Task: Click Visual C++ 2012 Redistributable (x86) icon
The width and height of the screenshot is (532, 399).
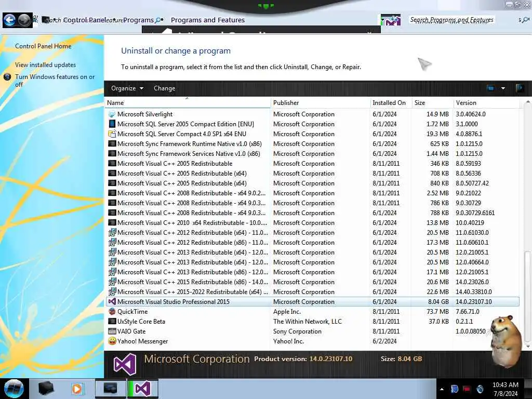Action: tap(112, 243)
